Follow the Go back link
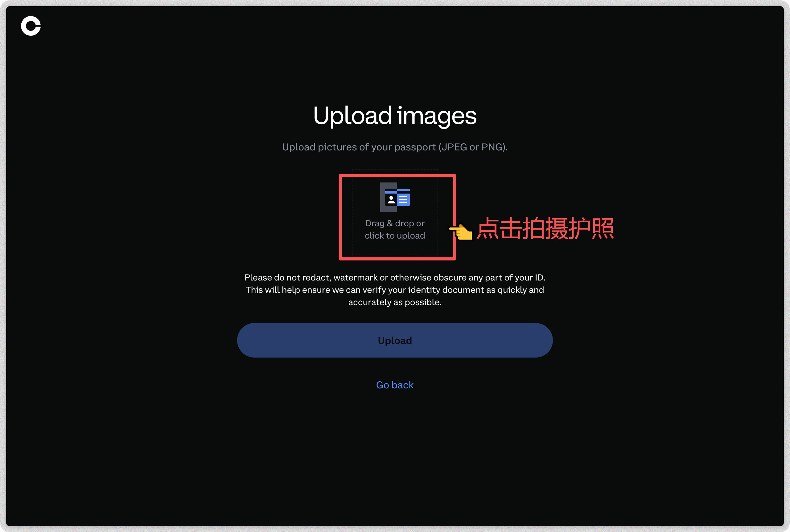The width and height of the screenshot is (790, 532). click(395, 385)
